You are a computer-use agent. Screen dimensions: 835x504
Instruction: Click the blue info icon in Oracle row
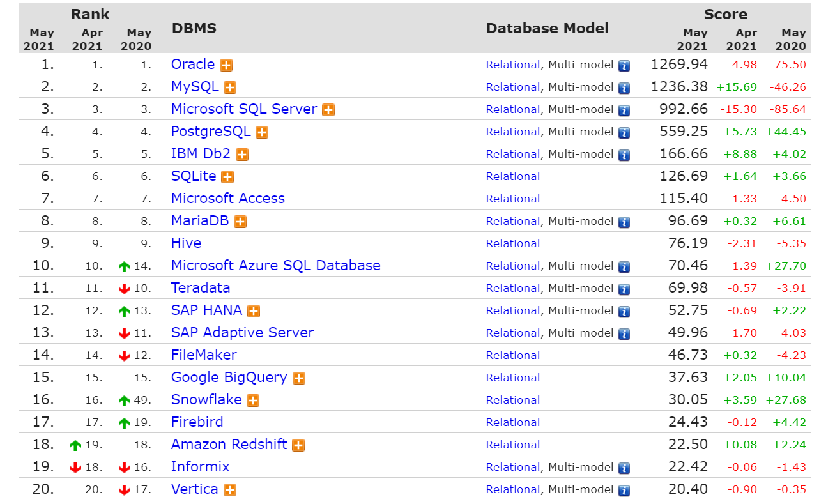[624, 65]
